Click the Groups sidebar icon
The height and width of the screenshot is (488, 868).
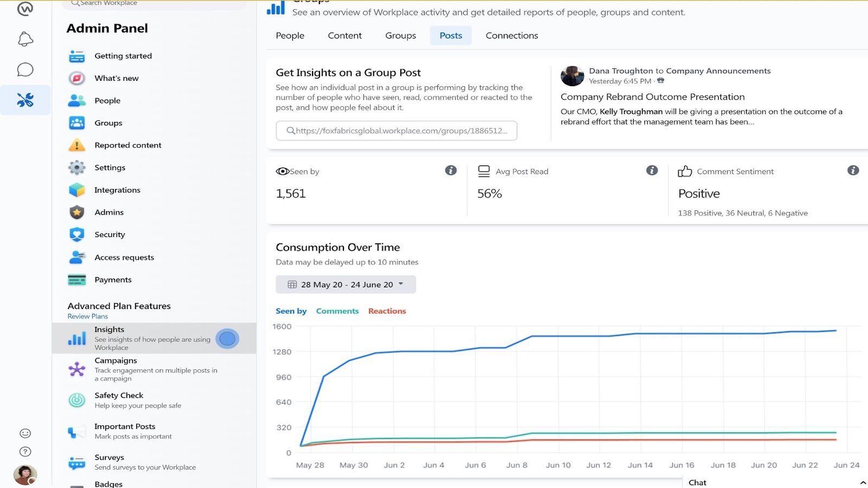[77, 123]
